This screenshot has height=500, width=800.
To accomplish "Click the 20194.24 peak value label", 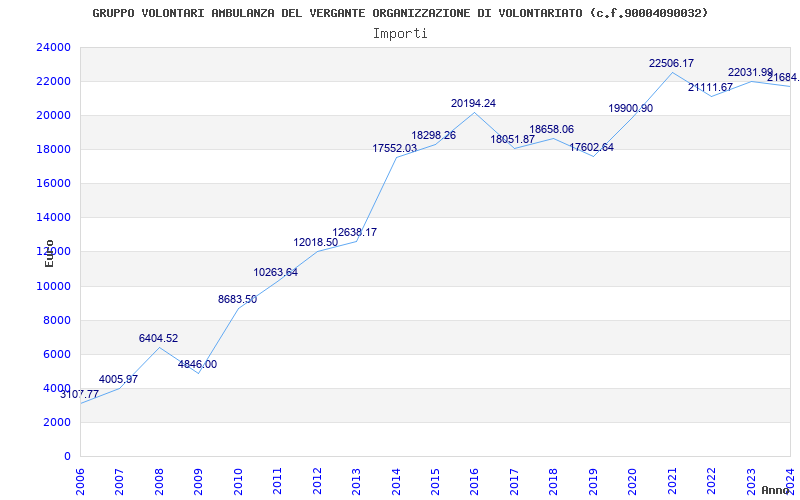I will click(x=473, y=103).
